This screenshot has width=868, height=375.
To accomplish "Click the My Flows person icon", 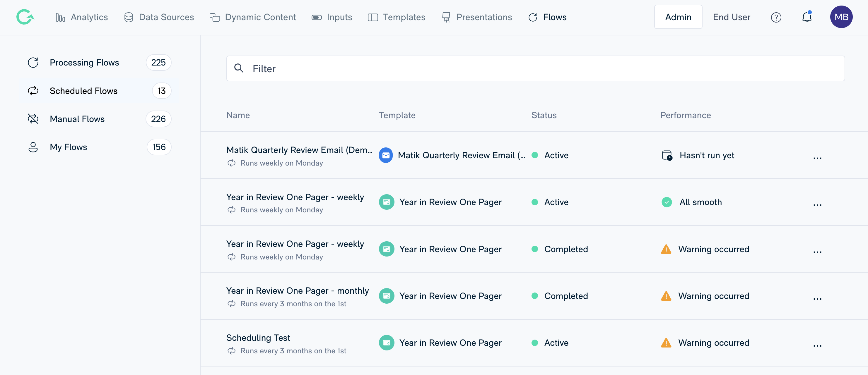I will pos(33,147).
